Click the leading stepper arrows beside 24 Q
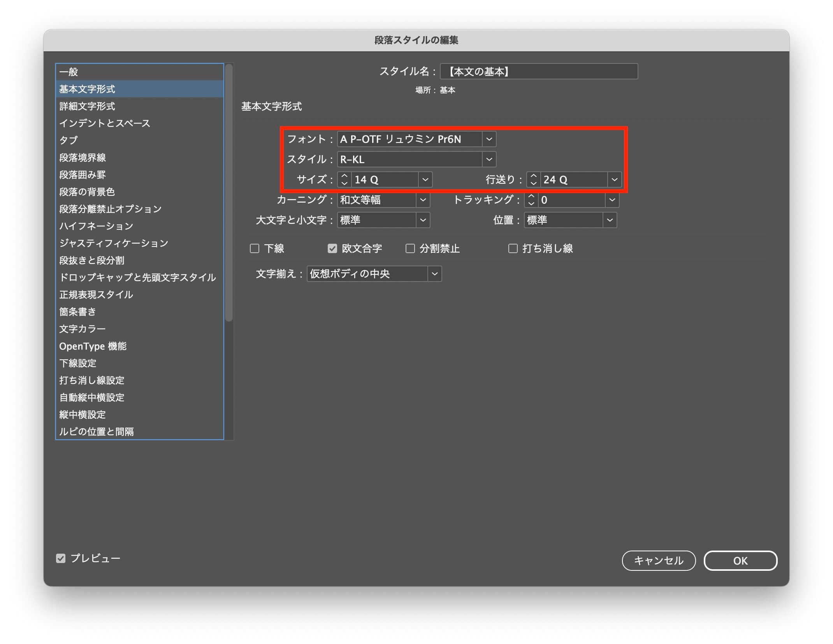833x644 pixels. [533, 179]
